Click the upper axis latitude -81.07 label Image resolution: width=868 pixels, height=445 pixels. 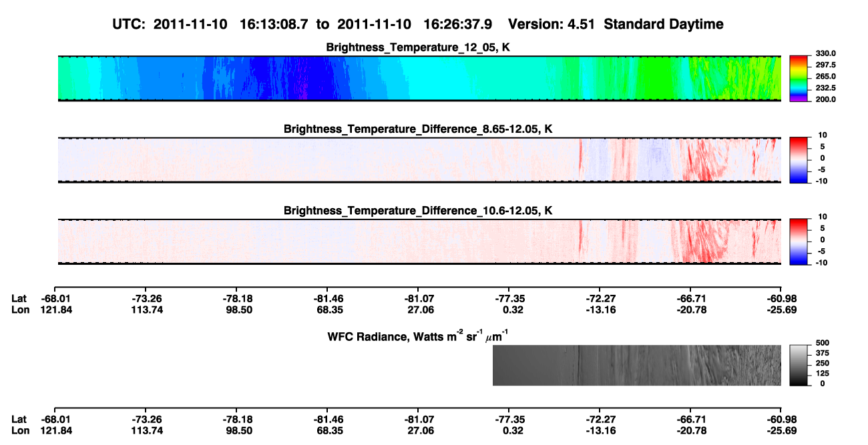click(x=418, y=298)
